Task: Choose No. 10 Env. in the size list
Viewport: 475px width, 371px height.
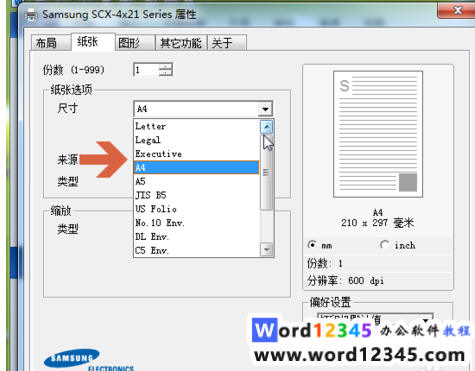Action: (x=196, y=223)
